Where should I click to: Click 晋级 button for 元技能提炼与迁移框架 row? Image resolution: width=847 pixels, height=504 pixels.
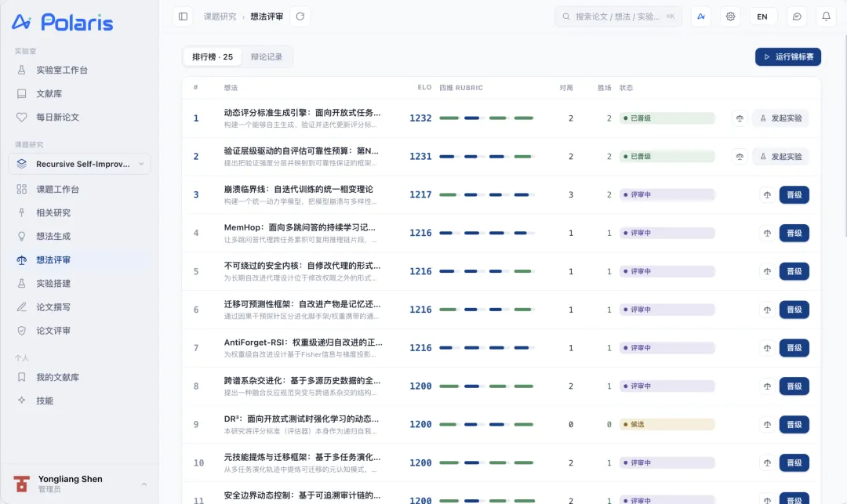pyautogui.click(x=794, y=463)
